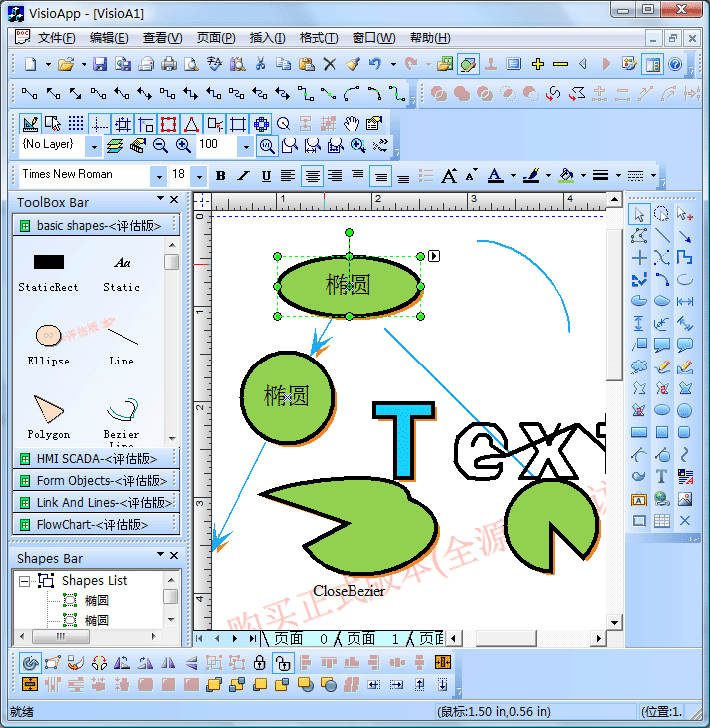Toggle Italic text formatting
The image size is (710, 728).
coord(243,176)
